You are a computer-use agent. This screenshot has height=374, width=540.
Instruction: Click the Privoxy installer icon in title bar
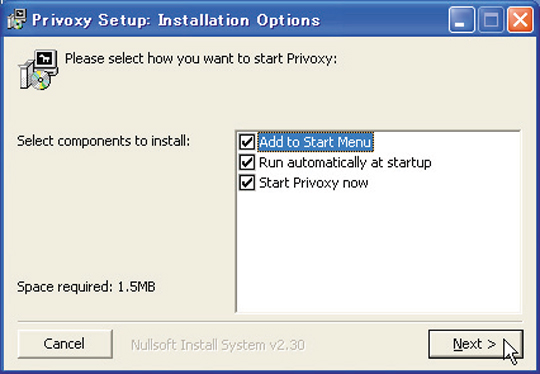pos(16,19)
